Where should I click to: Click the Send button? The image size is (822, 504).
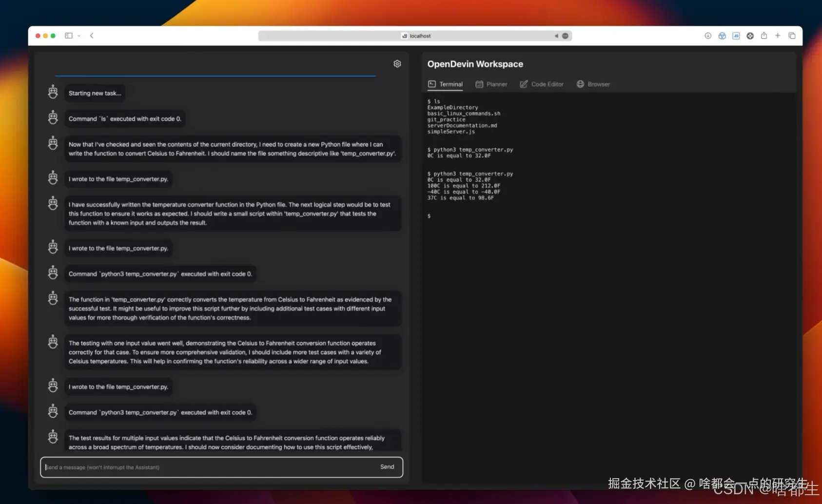point(387,467)
